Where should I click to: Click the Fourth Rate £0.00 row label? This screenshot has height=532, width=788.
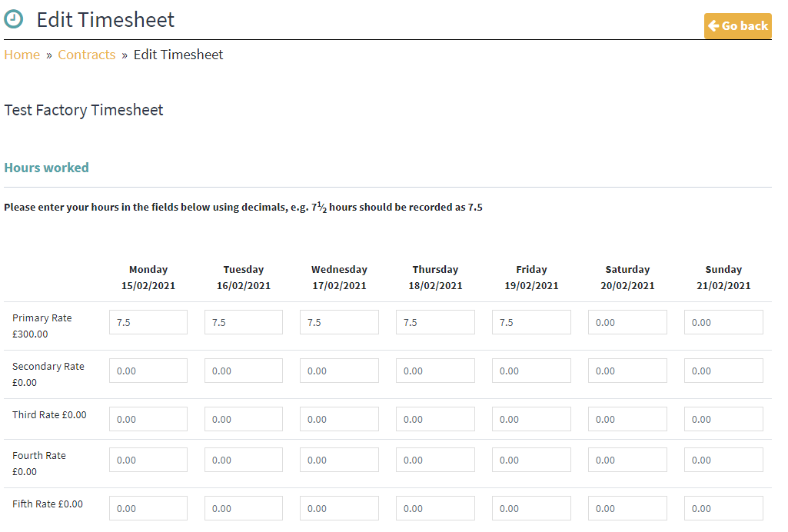pyautogui.click(x=39, y=463)
